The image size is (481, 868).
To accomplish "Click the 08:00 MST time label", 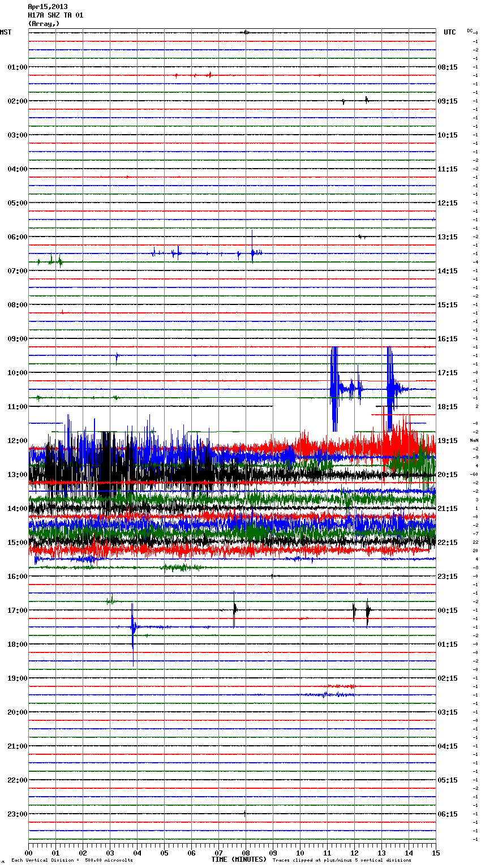I will coord(18,305).
